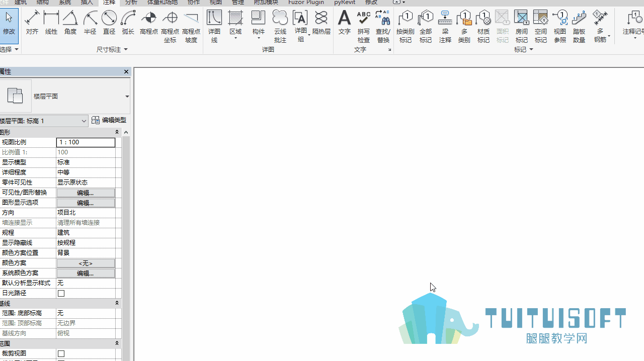This screenshot has width=644, height=361.
Task: Click the 全部标记 tag all icon
Action: point(426,26)
